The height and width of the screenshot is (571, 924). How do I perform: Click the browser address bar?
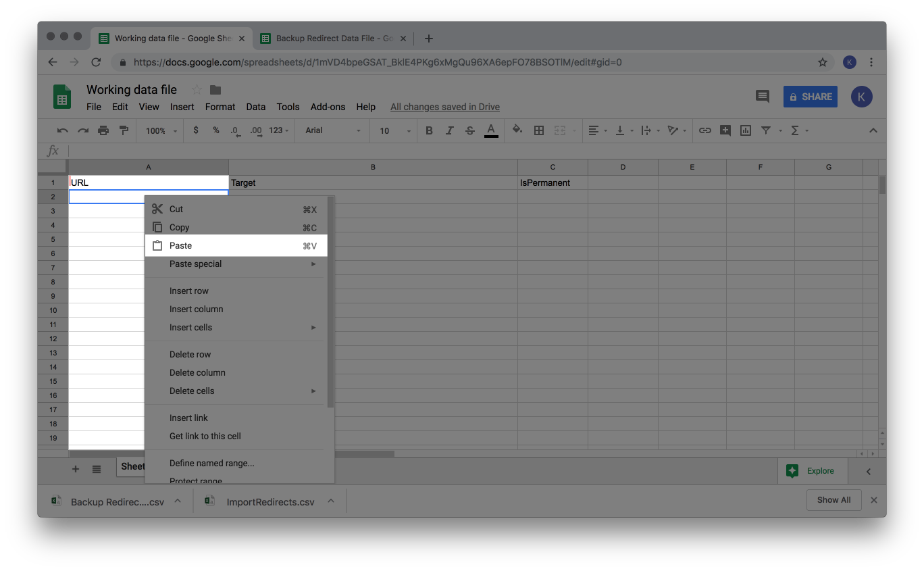[x=471, y=62]
